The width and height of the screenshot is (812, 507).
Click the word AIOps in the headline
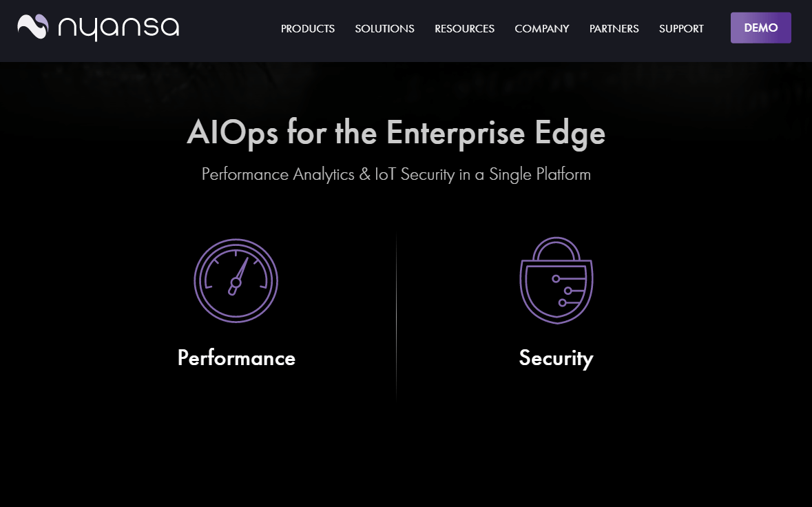pos(232,133)
